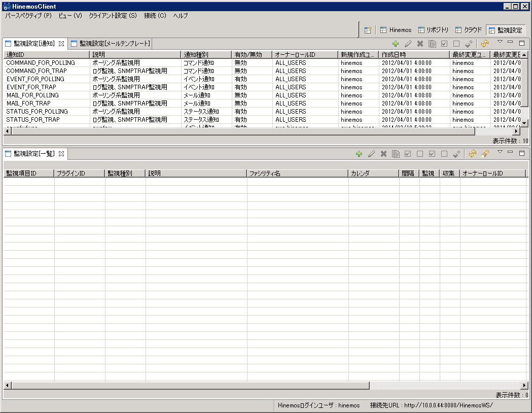532x413 pixels.
Task: Sort by 通知ID column header
Action: (47, 55)
